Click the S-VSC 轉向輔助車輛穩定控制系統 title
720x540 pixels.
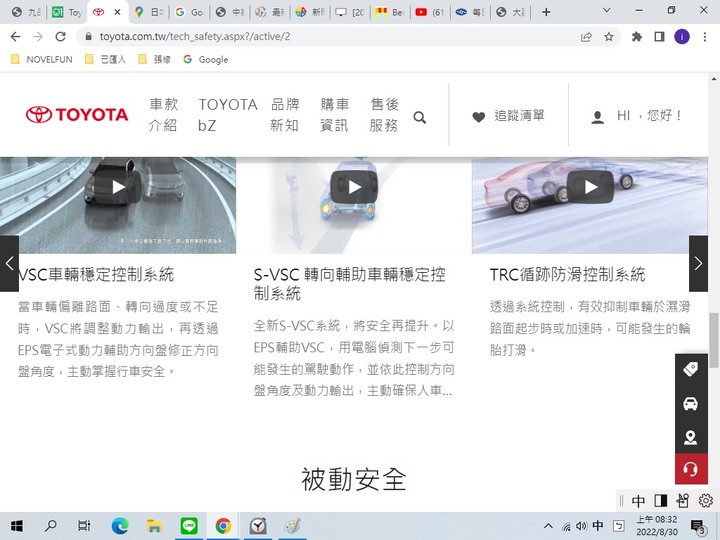pyautogui.click(x=349, y=284)
